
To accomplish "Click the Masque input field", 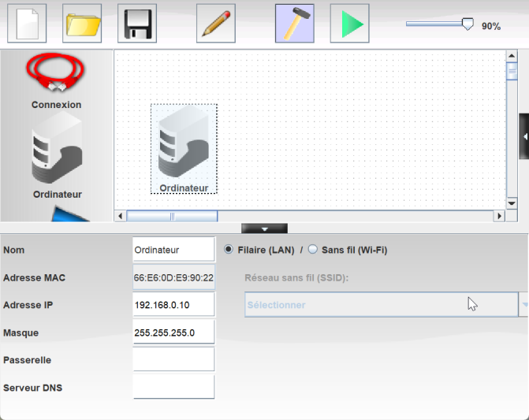I will click(x=173, y=333).
